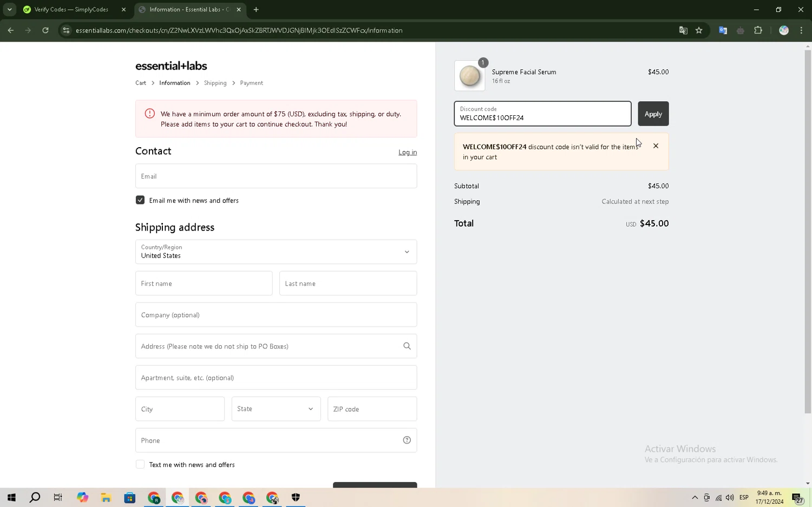
Task: Click the Address input field
Action: (276, 346)
